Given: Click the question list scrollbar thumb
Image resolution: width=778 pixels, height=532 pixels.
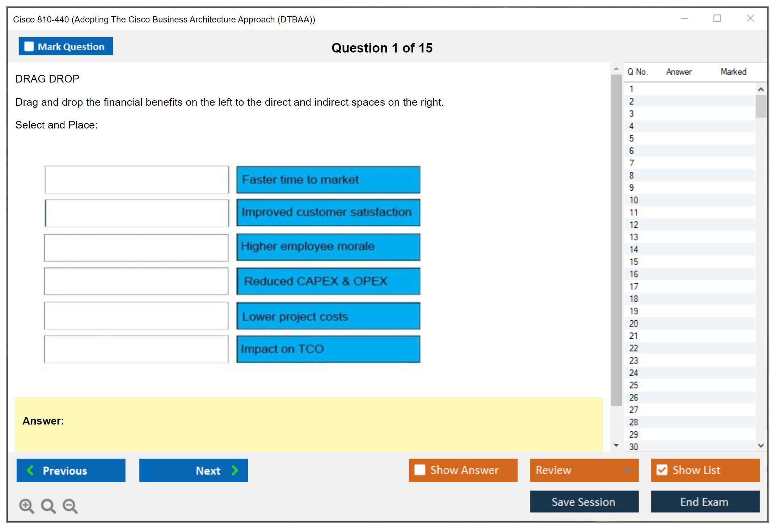Looking at the screenshot, I should pyautogui.click(x=760, y=106).
